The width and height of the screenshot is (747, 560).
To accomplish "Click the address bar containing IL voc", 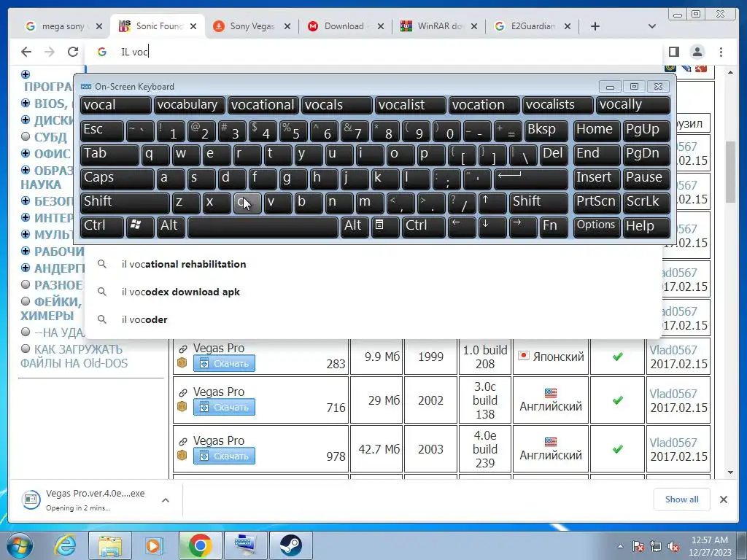I will coord(374,52).
